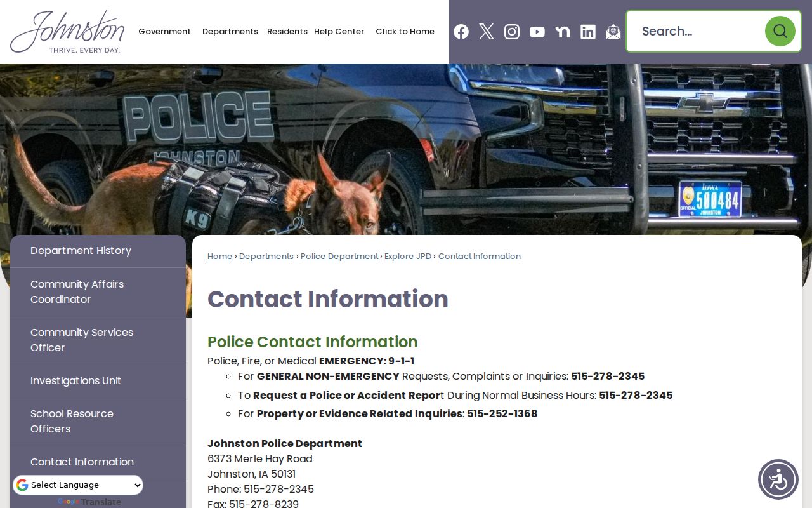812x508 pixels.
Task: Click the Johnston Thrive Every Day logo
Action: point(67,32)
